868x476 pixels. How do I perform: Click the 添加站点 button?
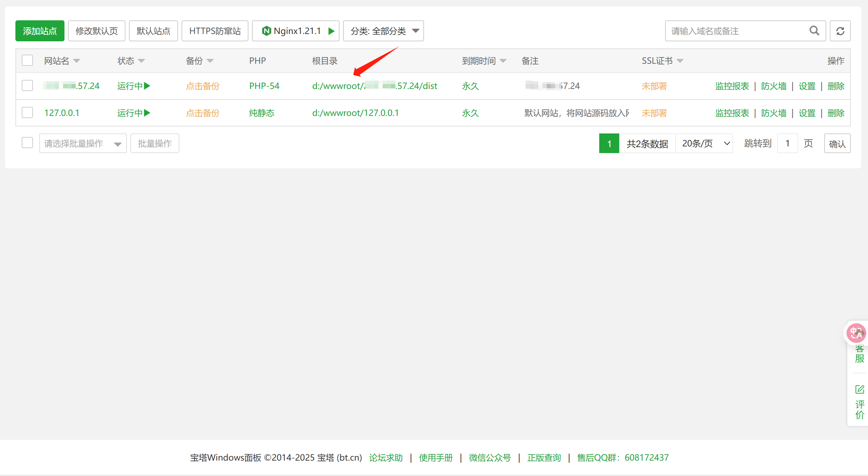point(40,31)
